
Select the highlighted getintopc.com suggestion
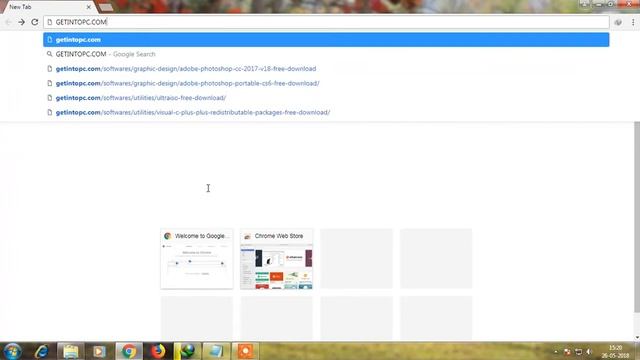(x=326, y=40)
